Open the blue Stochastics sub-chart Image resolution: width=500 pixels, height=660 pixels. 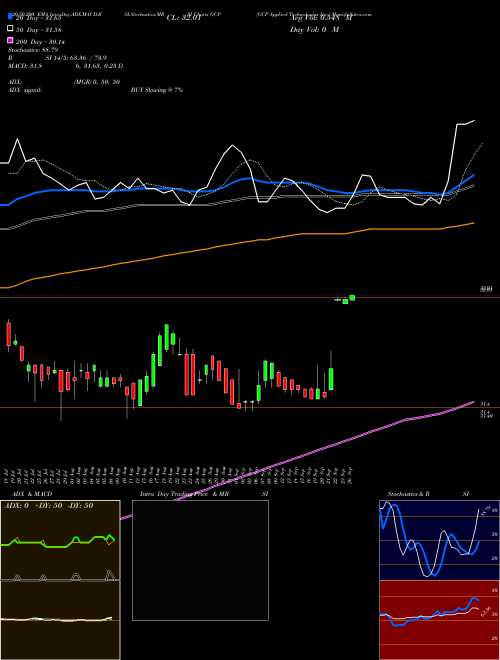[439, 540]
